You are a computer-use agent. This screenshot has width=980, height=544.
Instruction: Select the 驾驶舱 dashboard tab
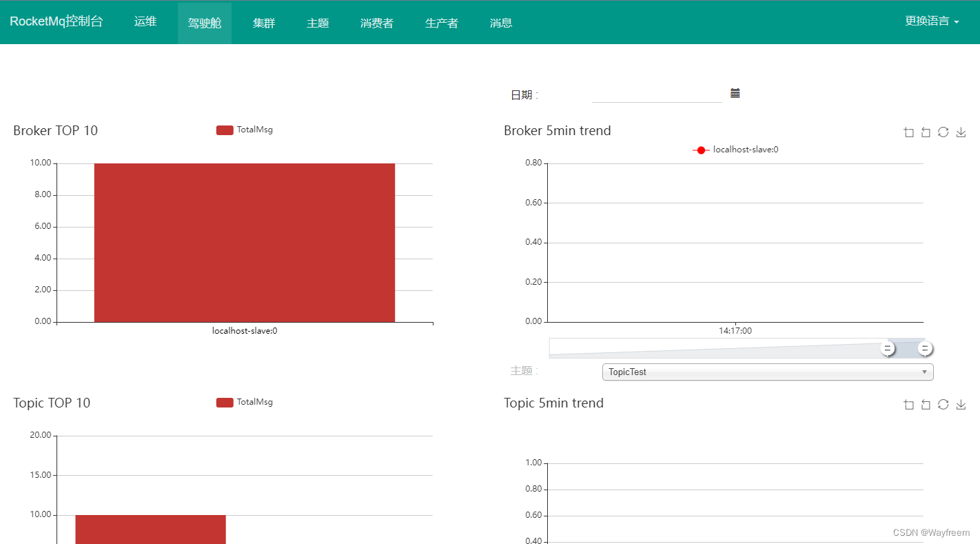(x=205, y=23)
